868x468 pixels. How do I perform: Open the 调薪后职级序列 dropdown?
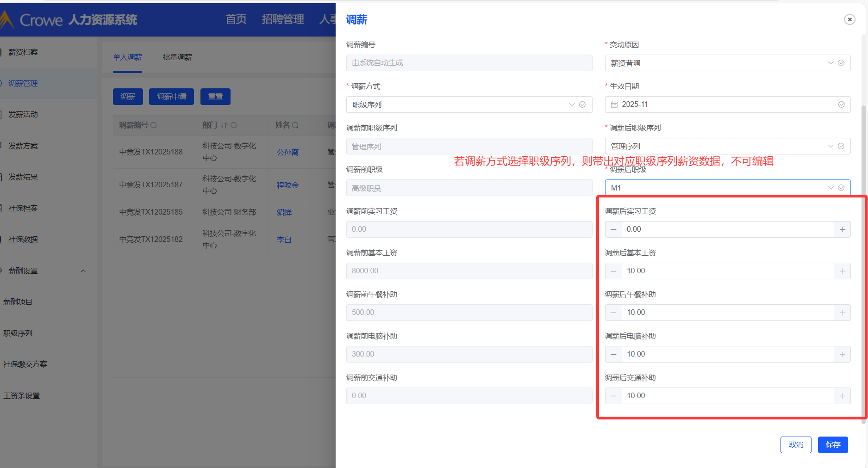[x=727, y=146]
